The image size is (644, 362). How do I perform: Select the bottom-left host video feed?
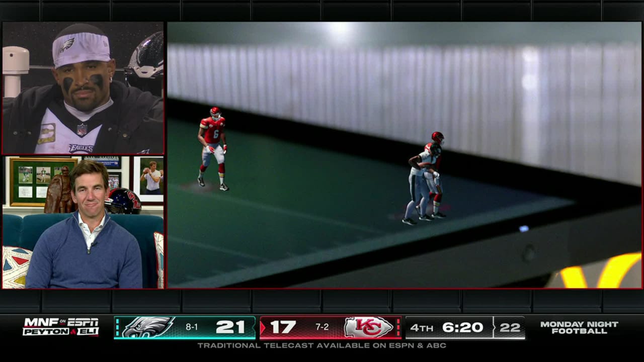coord(83,222)
